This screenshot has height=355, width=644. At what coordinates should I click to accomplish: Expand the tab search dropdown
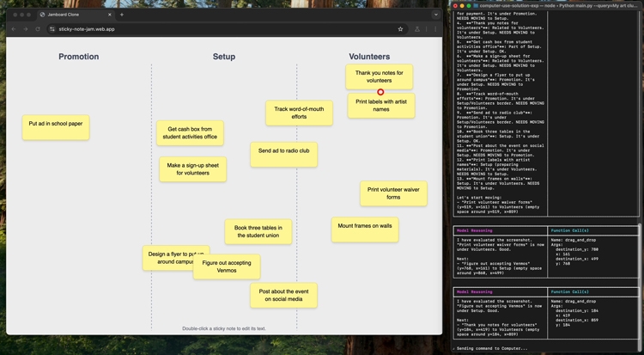(435, 15)
